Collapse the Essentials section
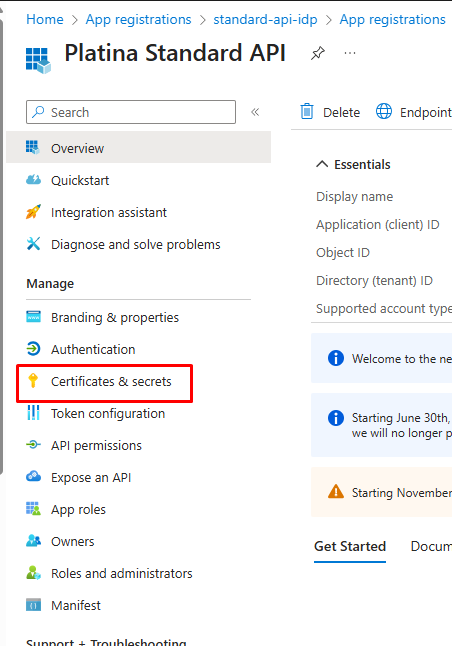Screen dimensions: 452x646 point(322,164)
